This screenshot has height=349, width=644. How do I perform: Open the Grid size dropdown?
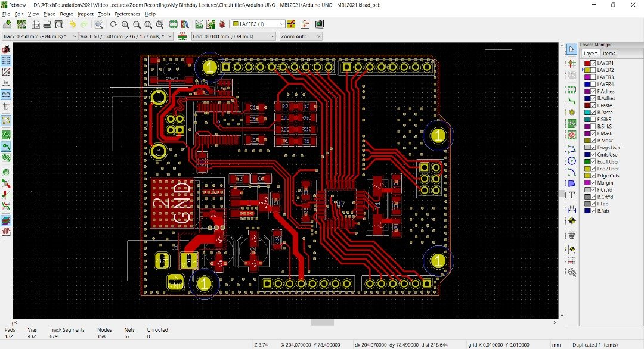coord(233,36)
